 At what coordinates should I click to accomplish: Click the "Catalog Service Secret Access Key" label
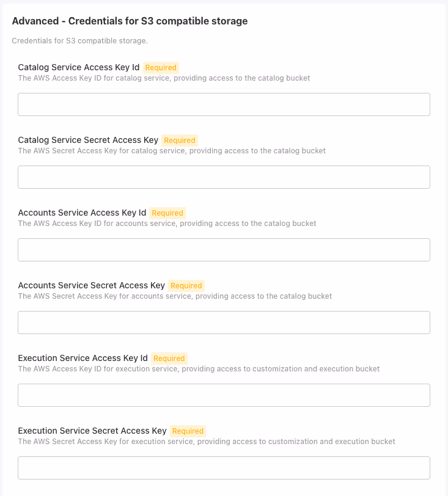(x=88, y=140)
